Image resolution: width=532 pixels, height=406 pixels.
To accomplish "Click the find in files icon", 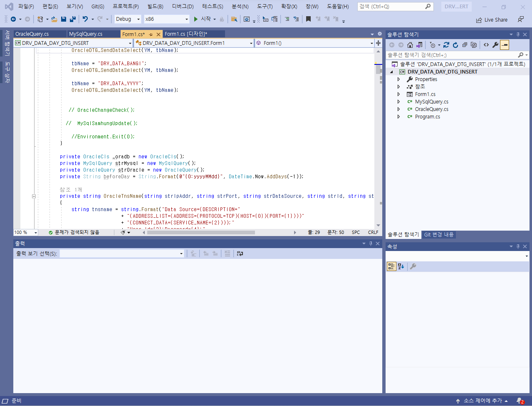I will (x=234, y=19).
